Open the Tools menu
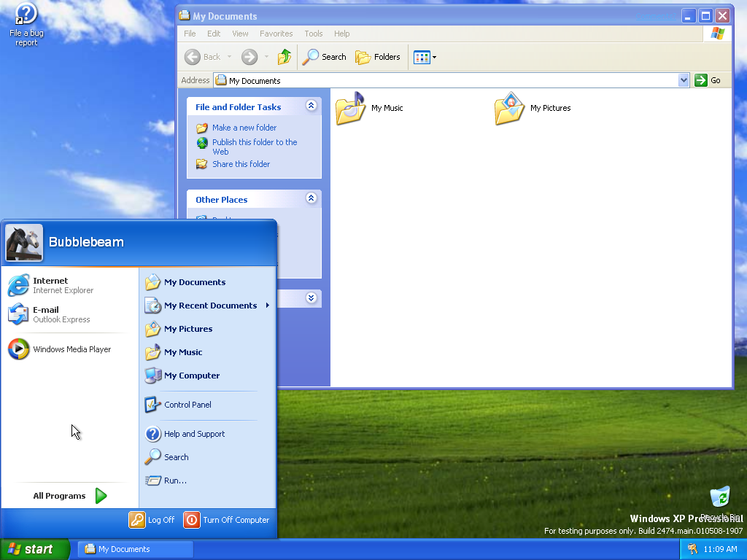The height and width of the screenshot is (560, 747). (x=314, y=34)
